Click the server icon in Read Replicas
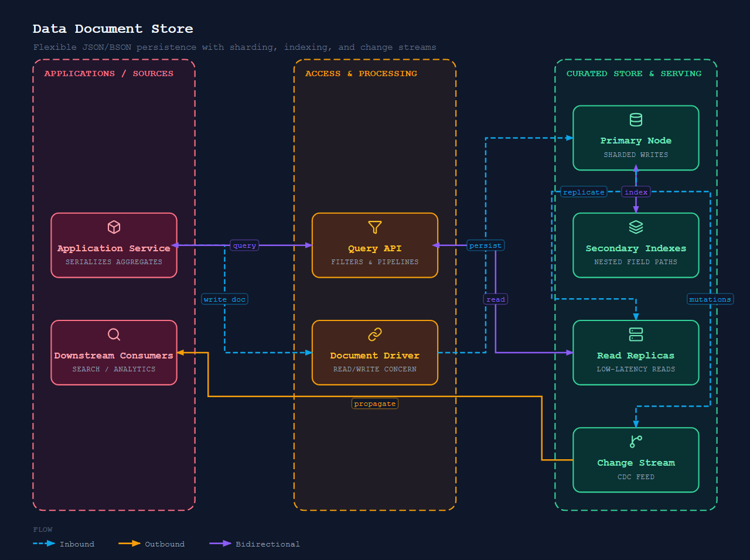The width and height of the screenshot is (750, 560). point(636,334)
